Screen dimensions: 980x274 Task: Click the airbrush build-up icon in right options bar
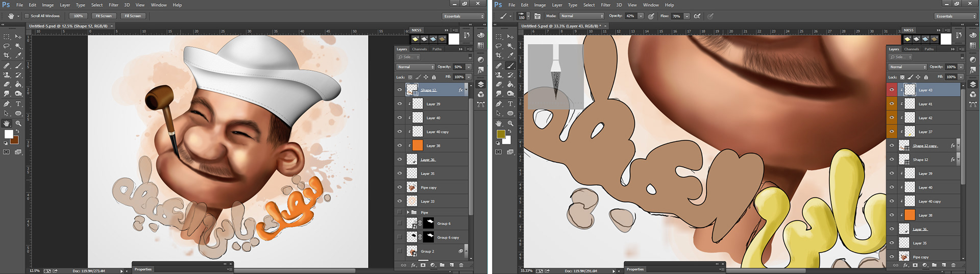pos(697,16)
